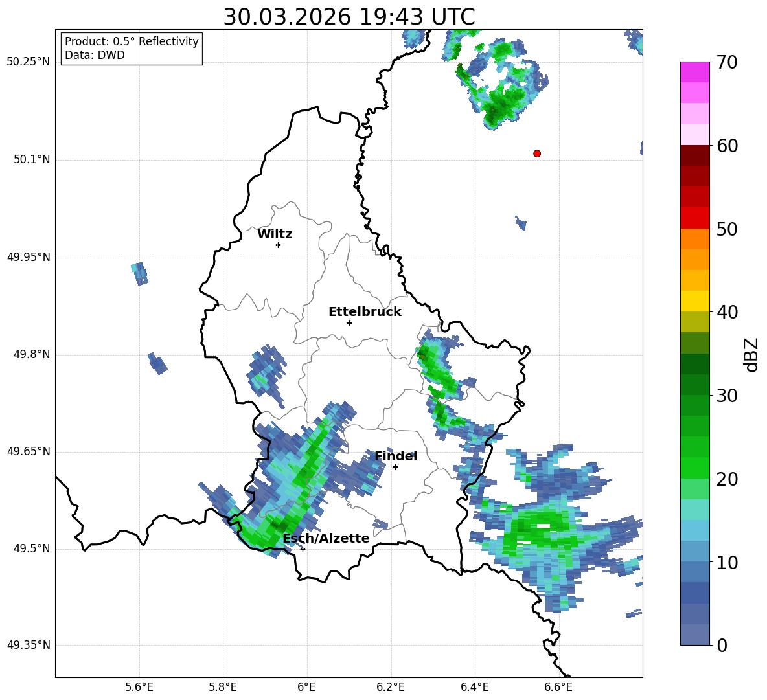This screenshot has height=700, width=767.
Task: Click the dBZ colorbar label
Action: coord(751,354)
